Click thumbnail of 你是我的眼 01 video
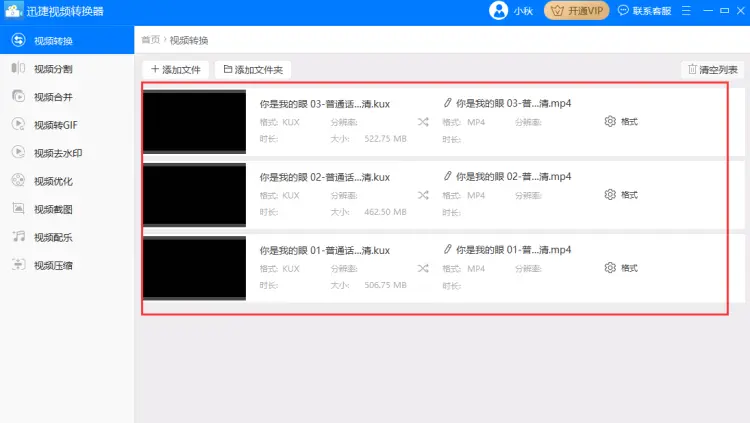The width and height of the screenshot is (750, 423). pyautogui.click(x=195, y=268)
